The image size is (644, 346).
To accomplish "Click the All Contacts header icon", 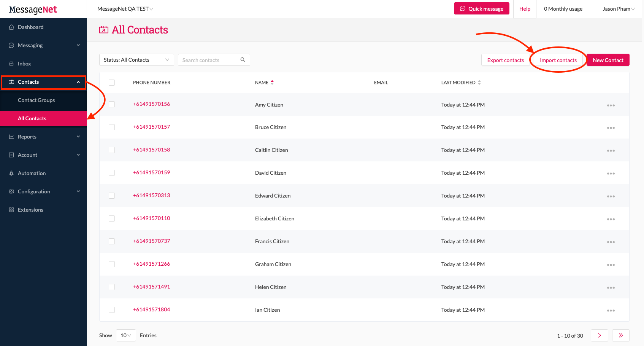I will 103,29.
